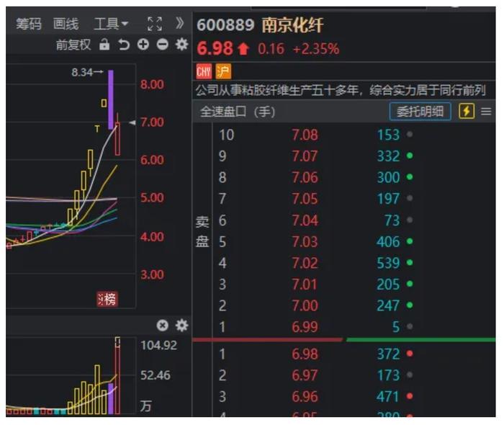
Task: Close the volume indicator panel
Action: 162,325
